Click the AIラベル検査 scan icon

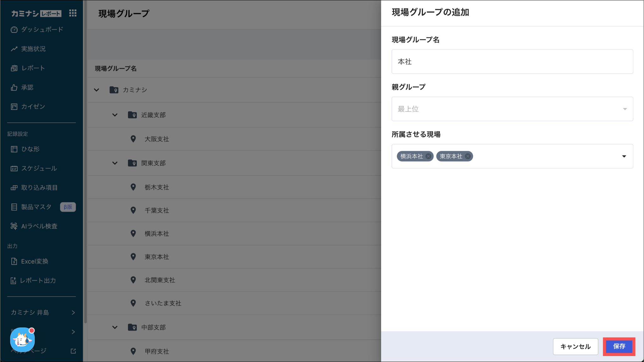[x=14, y=226]
